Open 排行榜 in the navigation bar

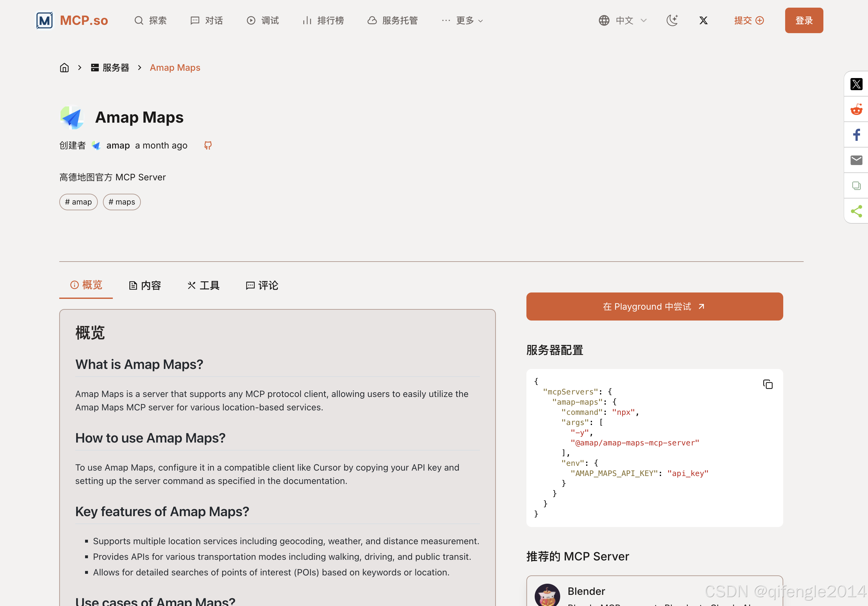[x=323, y=20]
